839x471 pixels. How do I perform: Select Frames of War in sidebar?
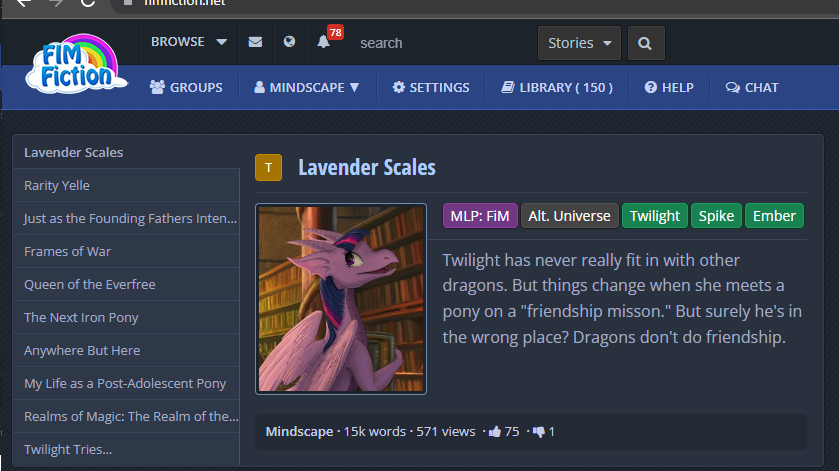pyautogui.click(x=127, y=252)
